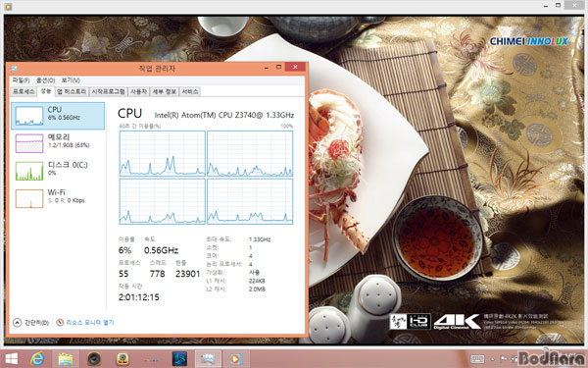Open the 디스크 0 (C:) disk graph
This screenshot has width=588, height=368.
coord(29,171)
